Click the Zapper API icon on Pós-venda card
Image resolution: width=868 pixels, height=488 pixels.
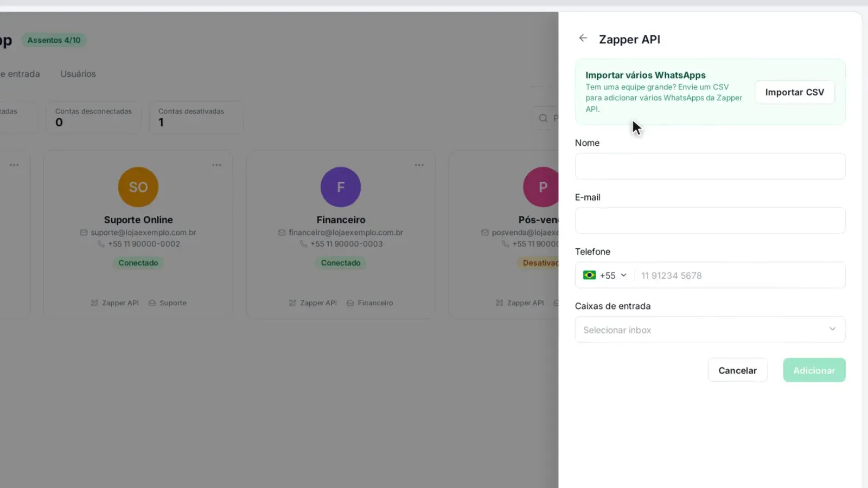499,303
